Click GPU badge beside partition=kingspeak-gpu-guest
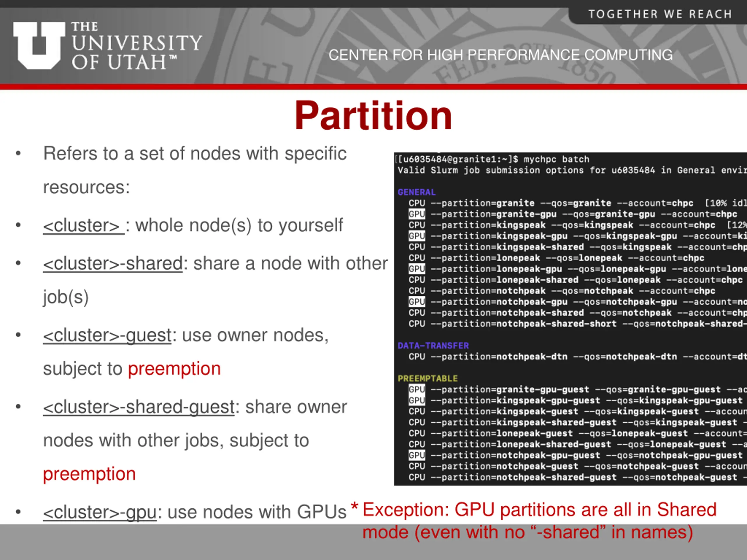The image size is (747, 560). click(x=417, y=400)
